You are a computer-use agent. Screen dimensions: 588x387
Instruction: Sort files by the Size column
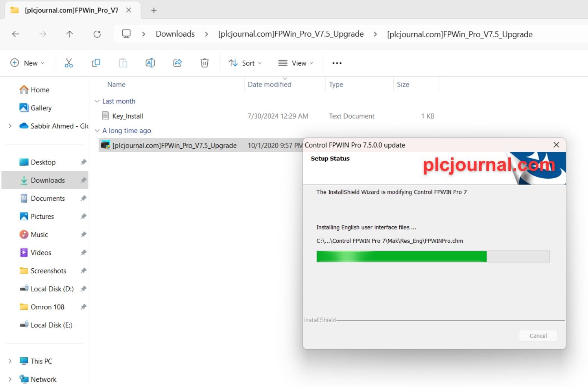point(403,85)
